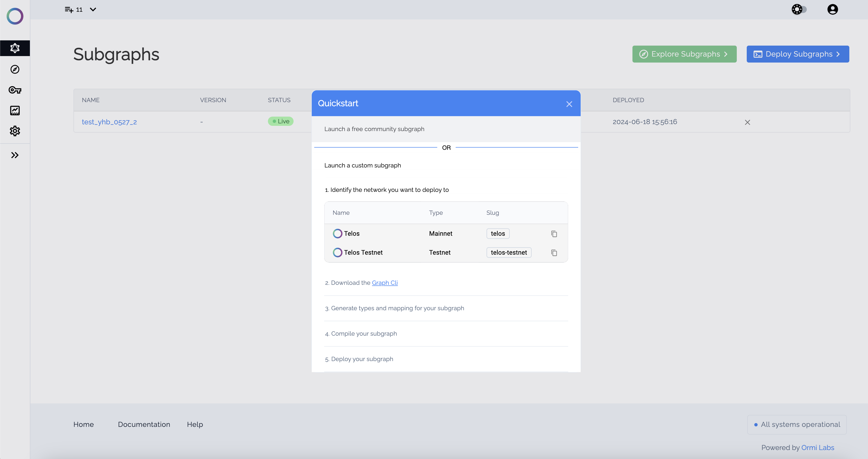This screenshot has height=459, width=868.
Task: Open the settings gear in sidebar
Action: (x=15, y=131)
